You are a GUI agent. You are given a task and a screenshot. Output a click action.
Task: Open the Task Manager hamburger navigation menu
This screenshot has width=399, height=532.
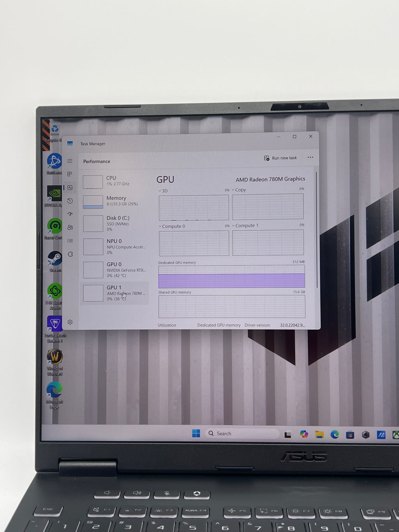pyautogui.click(x=70, y=161)
